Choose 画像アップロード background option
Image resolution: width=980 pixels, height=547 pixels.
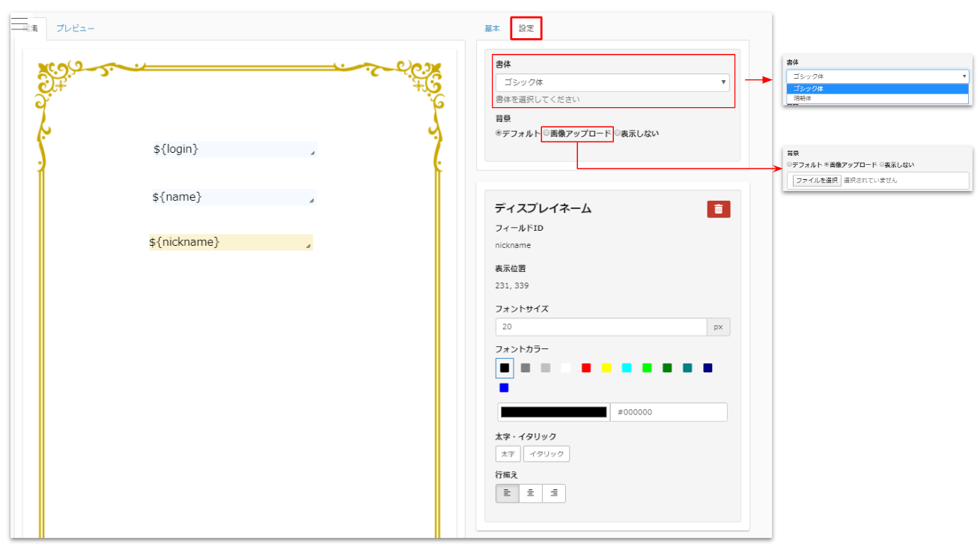click(547, 133)
